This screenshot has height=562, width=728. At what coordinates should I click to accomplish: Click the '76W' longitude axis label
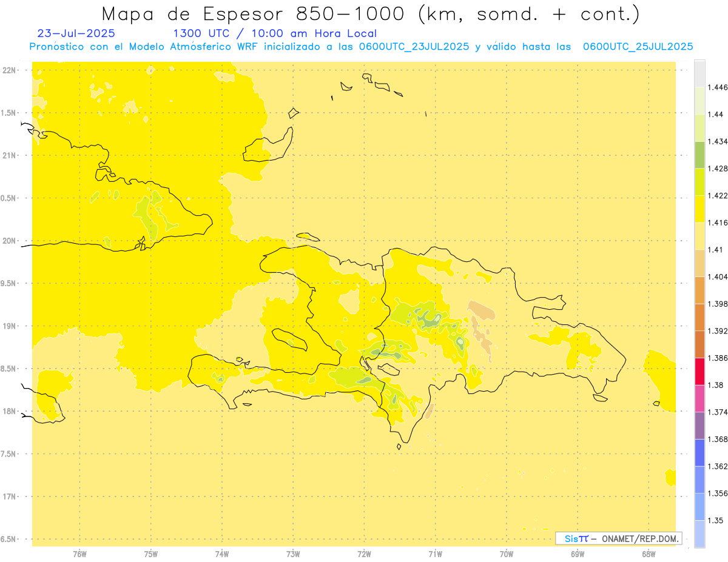coord(79,554)
